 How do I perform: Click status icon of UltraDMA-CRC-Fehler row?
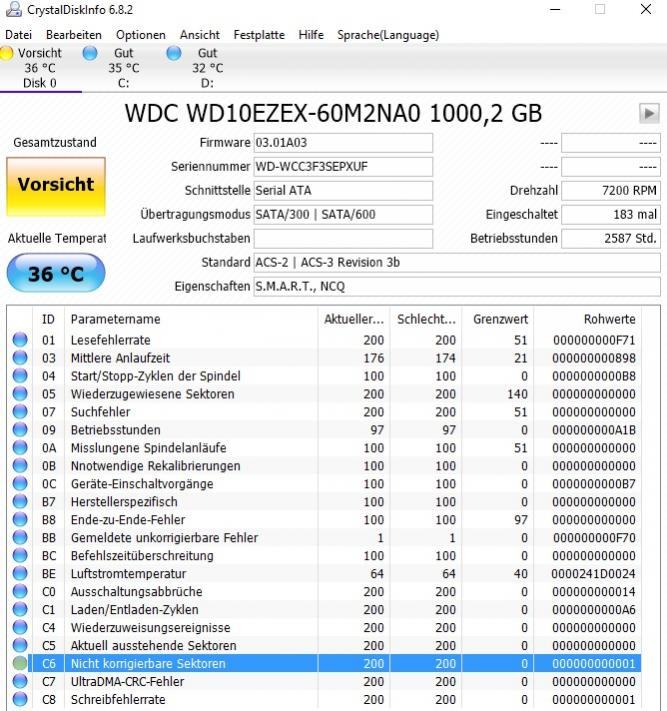20,681
